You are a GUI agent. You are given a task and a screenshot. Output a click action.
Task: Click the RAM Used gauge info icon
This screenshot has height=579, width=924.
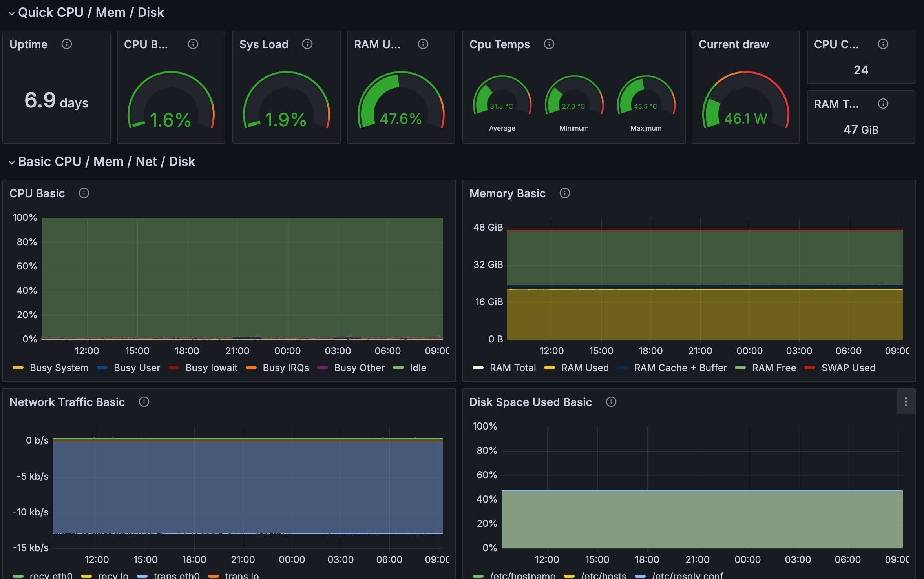point(423,44)
